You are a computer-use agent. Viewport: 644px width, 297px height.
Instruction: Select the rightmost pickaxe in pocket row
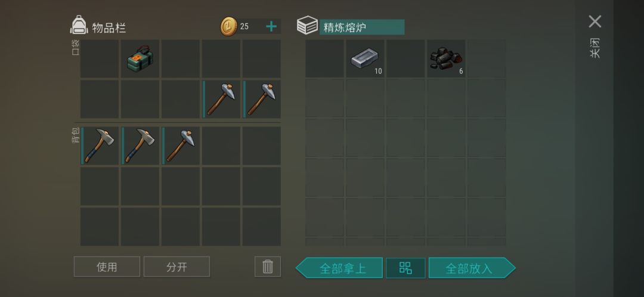point(262,99)
